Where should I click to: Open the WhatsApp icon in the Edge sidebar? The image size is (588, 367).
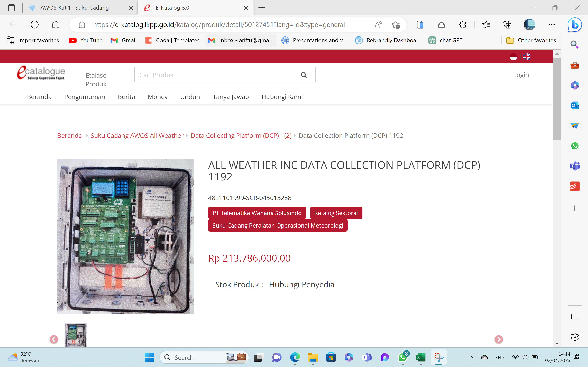[575, 146]
